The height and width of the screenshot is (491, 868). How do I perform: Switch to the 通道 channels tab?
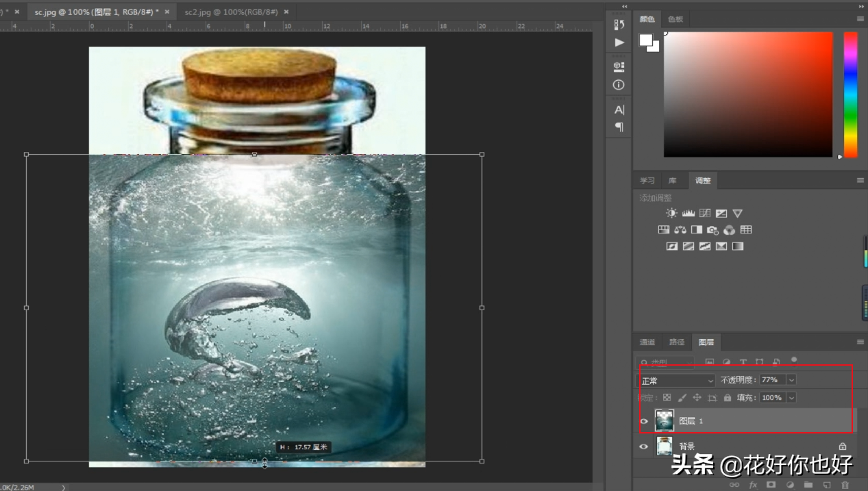point(647,342)
